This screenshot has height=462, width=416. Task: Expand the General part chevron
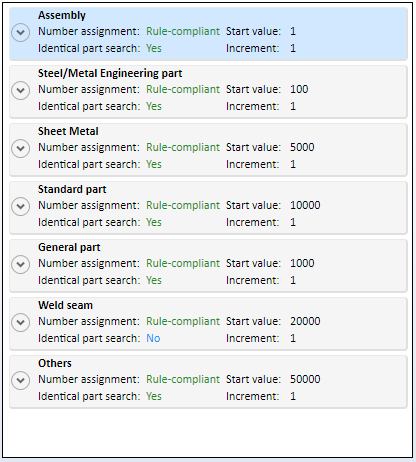21,264
